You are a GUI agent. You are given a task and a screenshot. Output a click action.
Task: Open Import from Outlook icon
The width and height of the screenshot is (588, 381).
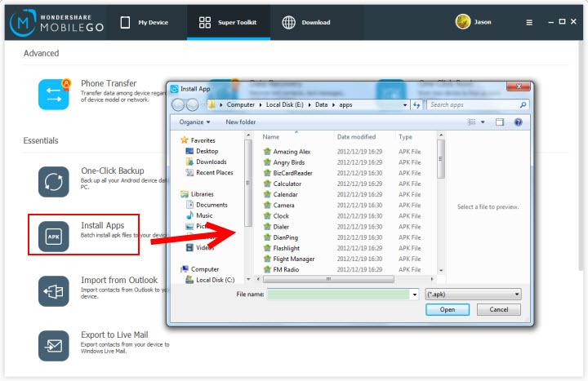54,291
